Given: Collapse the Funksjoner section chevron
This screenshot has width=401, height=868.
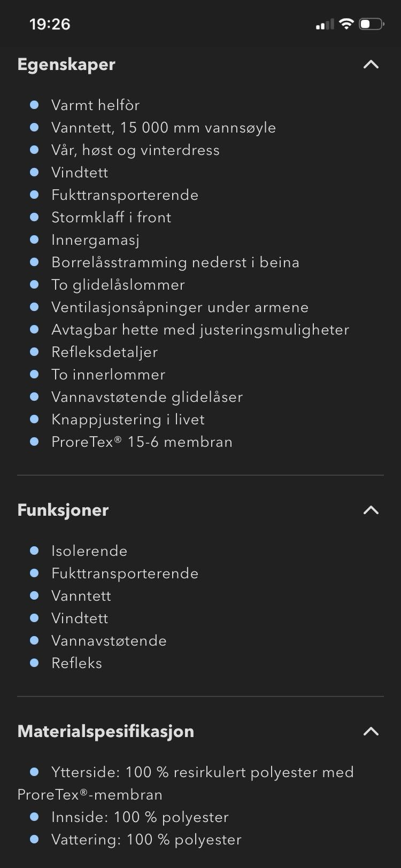Looking at the screenshot, I should (371, 510).
